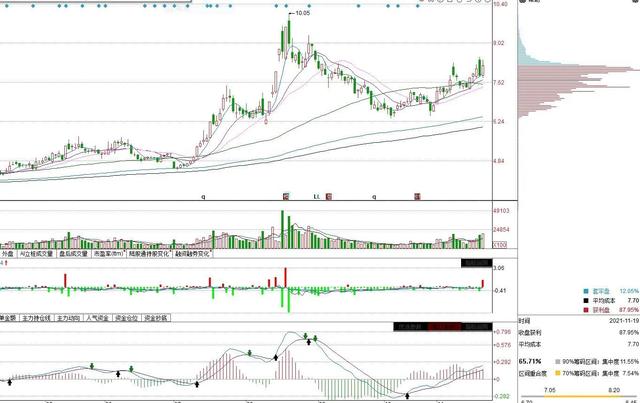This screenshot has width=640, height=403.
Task: Click the red 获利盘 legend swatch
Action: pyautogui.click(x=586, y=310)
